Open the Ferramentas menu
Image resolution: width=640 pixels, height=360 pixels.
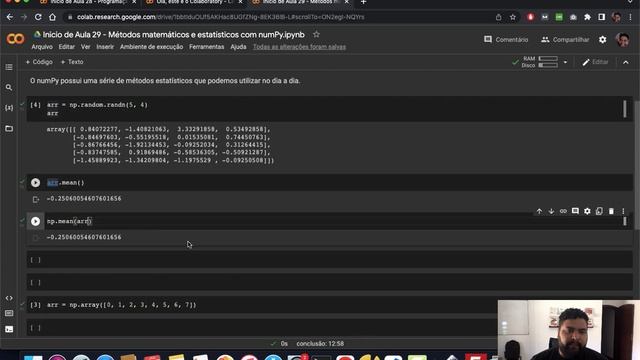(x=207, y=47)
